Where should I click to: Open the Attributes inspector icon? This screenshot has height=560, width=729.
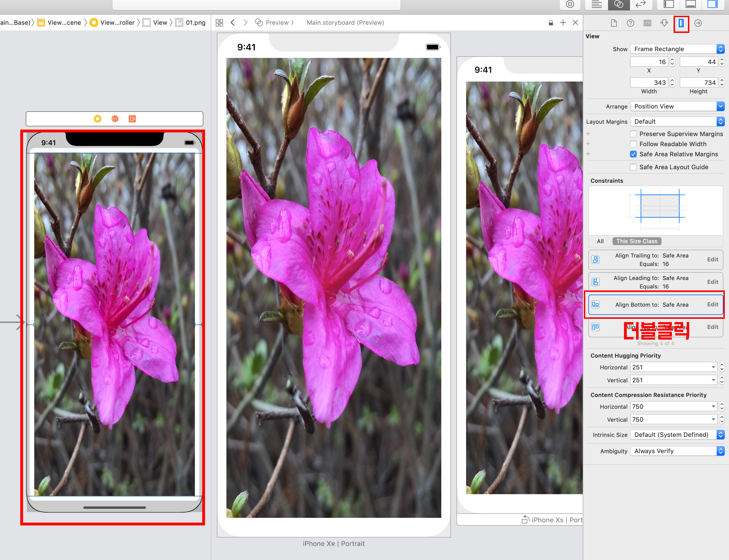click(x=664, y=23)
